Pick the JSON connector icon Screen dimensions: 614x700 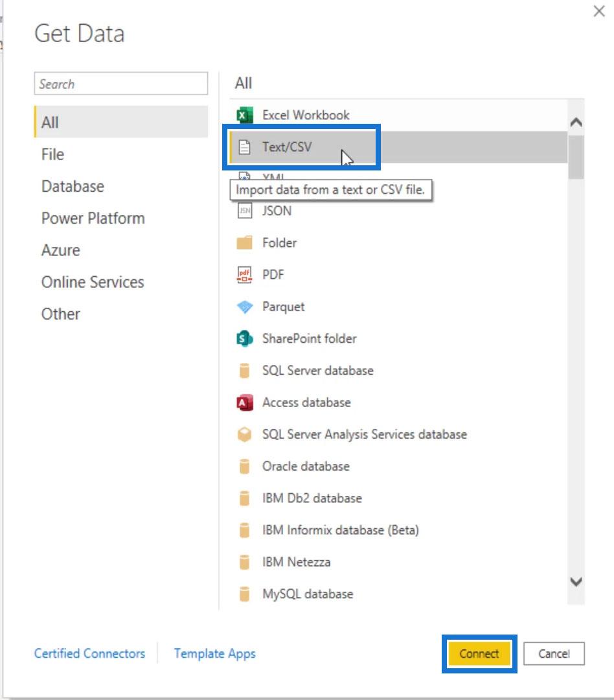245,211
